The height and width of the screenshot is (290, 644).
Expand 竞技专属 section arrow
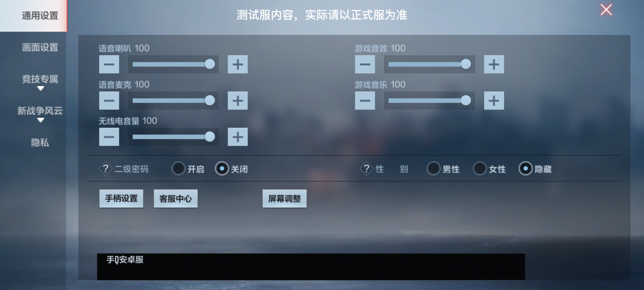(41, 89)
